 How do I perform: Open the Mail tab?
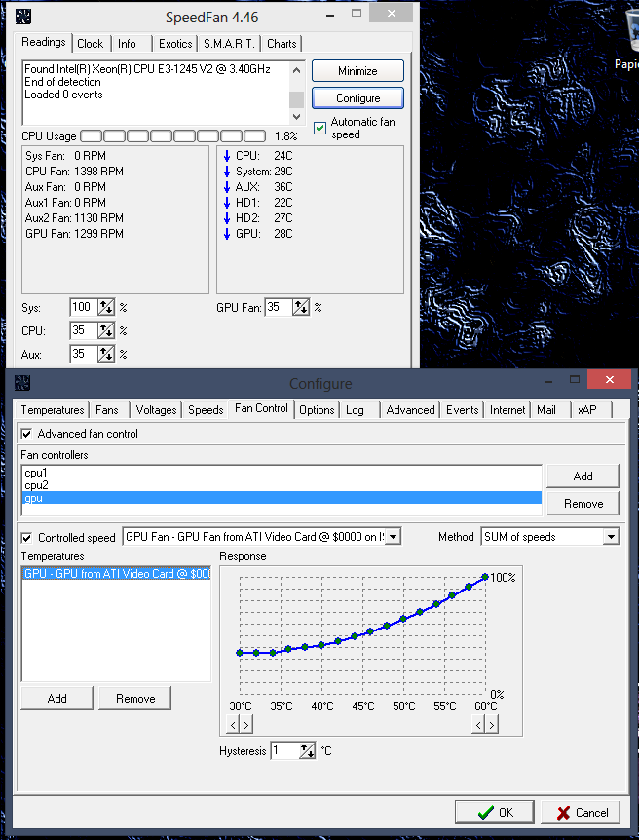pos(546,410)
